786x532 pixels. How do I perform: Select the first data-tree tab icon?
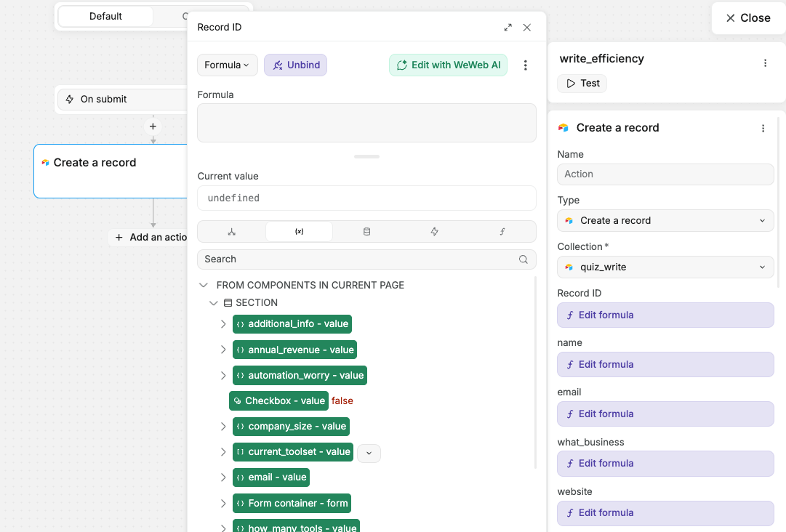click(231, 232)
